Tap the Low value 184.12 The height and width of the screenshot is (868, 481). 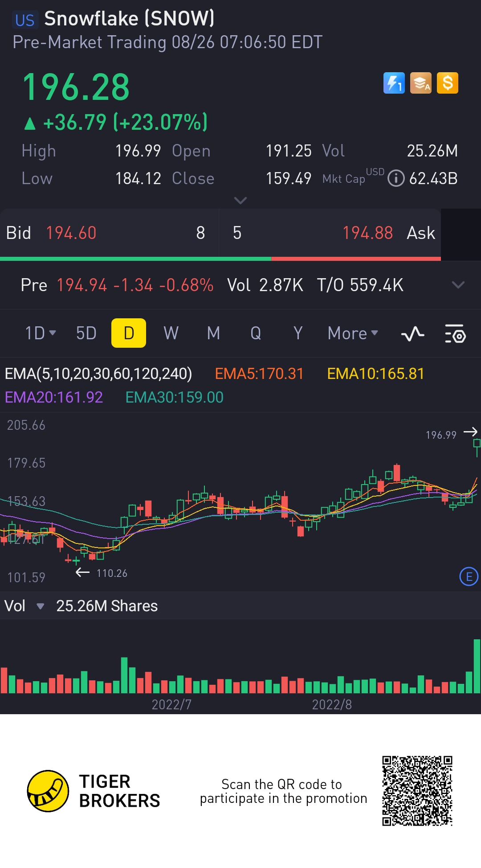[x=138, y=178]
